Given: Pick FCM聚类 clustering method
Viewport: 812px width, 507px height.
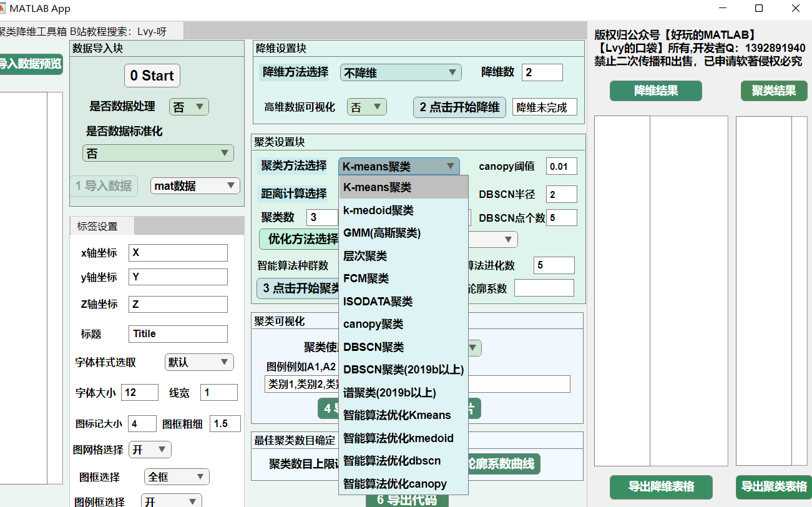Looking at the screenshot, I should point(366,278).
